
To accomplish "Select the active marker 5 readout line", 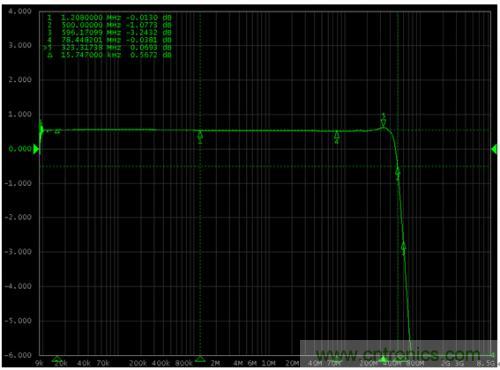I will (x=108, y=48).
